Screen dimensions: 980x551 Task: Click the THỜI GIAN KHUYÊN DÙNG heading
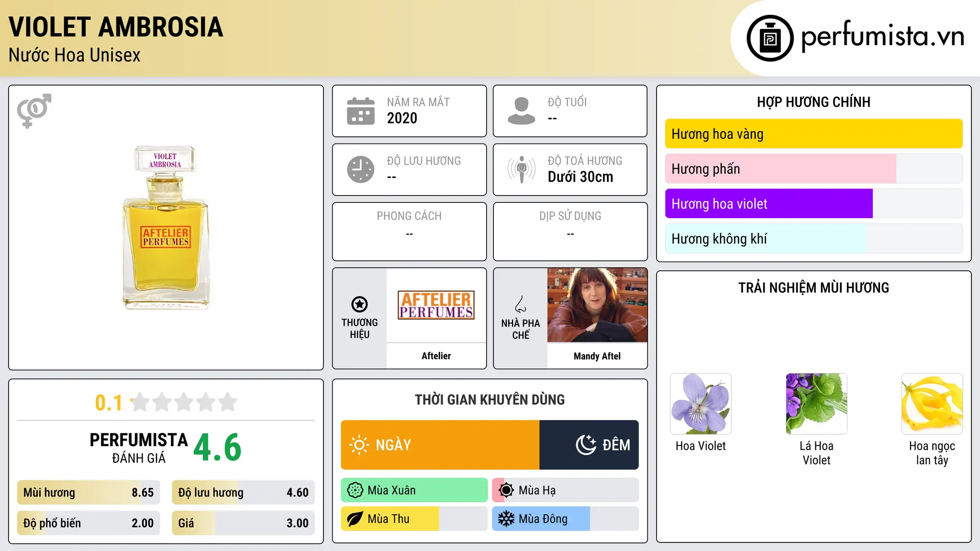490,399
